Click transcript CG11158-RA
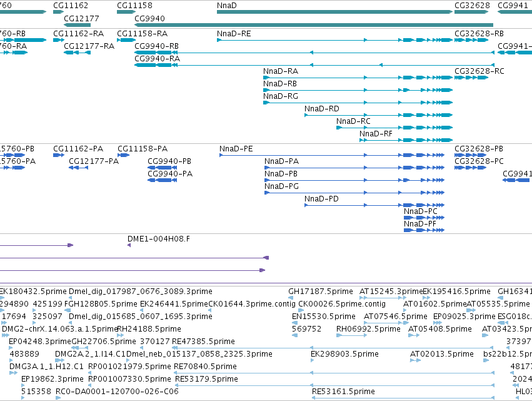Viewport: 532px width, 401px height. coord(142,34)
